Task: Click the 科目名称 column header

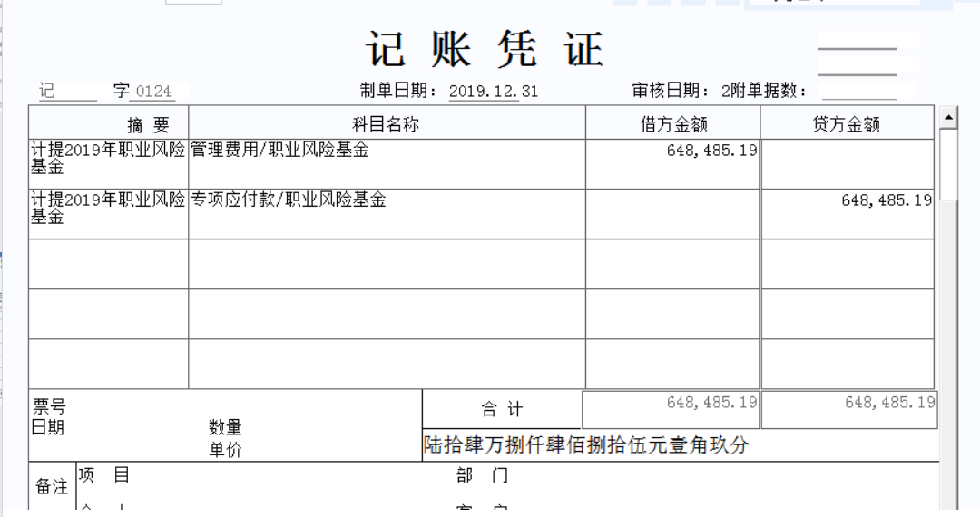Action: pos(387,124)
